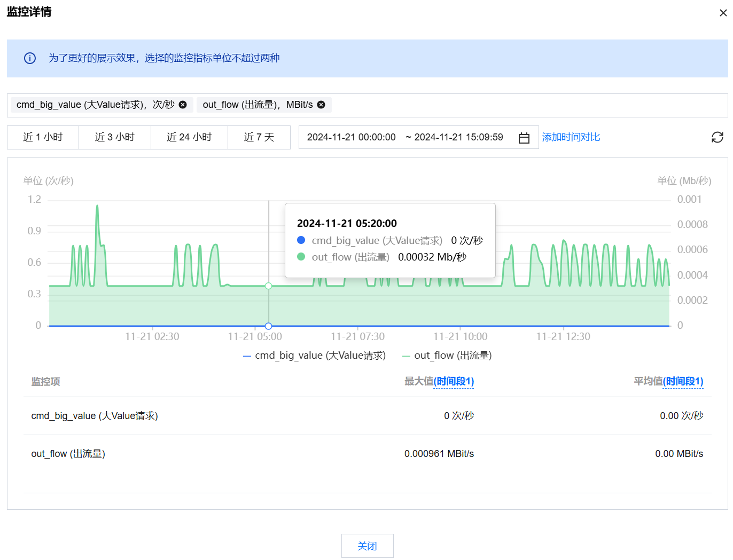Screen dimensions: 733x560
Task: Select the 近 3 小时 time range
Action: pos(115,137)
